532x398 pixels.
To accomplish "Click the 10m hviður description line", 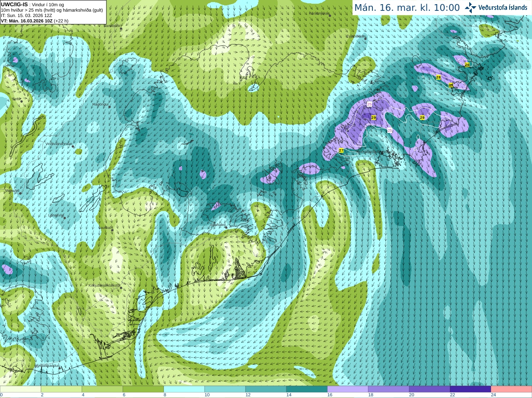I will pyautogui.click(x=52, y=10).
